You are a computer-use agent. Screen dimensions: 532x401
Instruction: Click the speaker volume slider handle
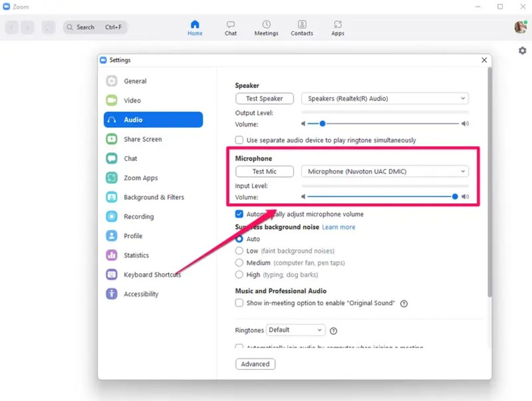click(x=322, y=124)
